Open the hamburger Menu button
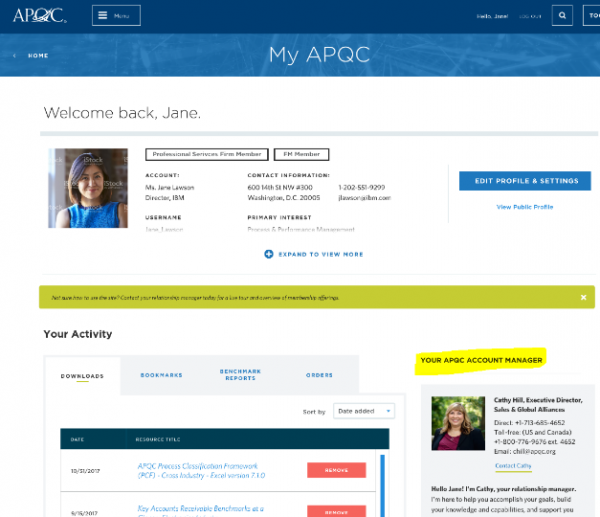Image resolution: width=600 pixels, height=517 pixels. 116,16
